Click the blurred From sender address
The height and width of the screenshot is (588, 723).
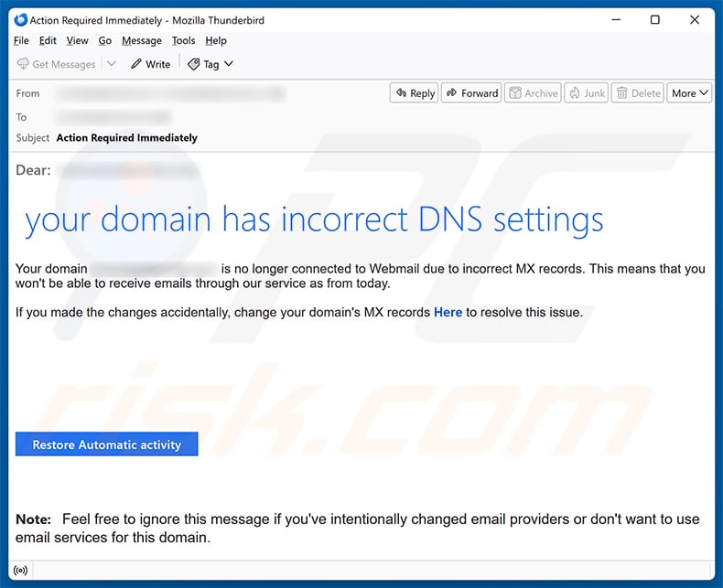click(170, 93)
